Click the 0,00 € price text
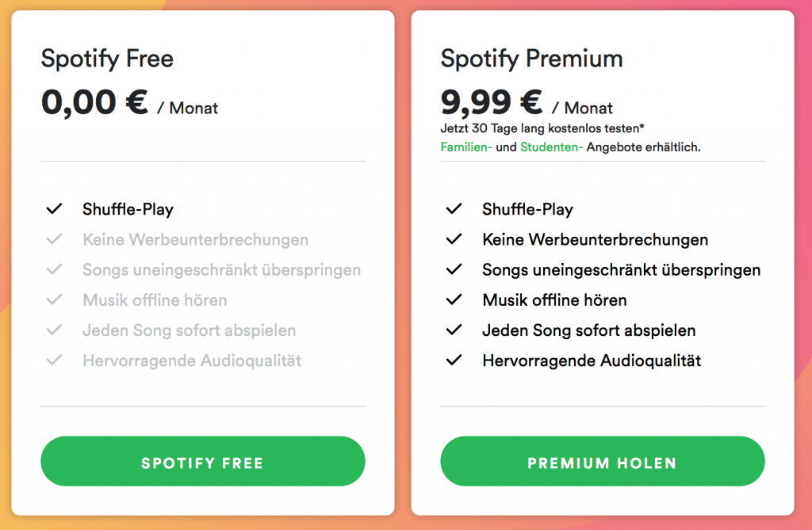 pyautogui.click(x=94, y=102)
